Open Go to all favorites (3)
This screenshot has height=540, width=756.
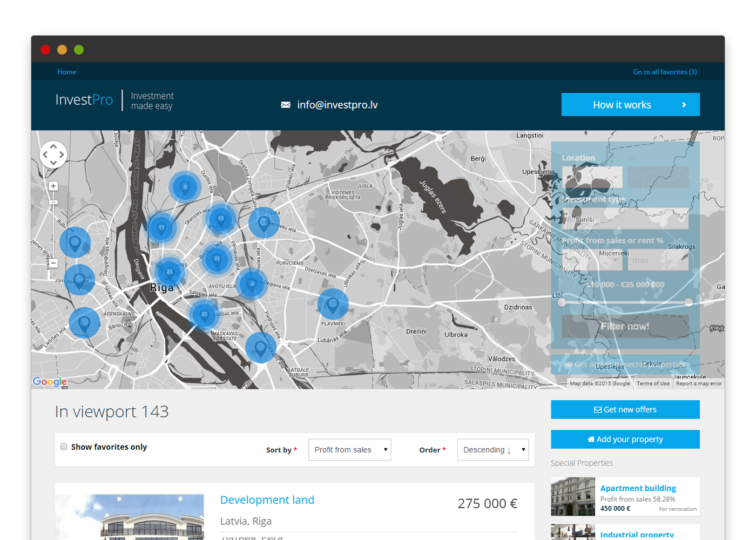665,72
